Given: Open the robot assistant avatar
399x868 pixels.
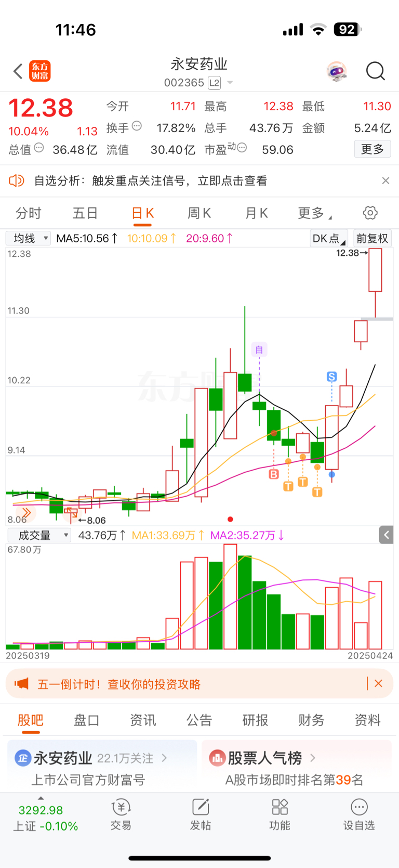Looking at the screenshot, I should tap(337, 71).
